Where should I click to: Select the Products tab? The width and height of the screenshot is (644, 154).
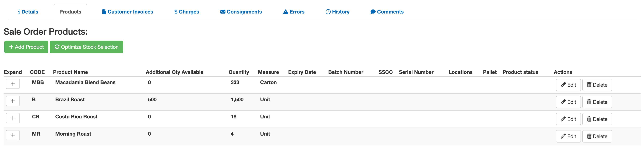click(70, 12)
